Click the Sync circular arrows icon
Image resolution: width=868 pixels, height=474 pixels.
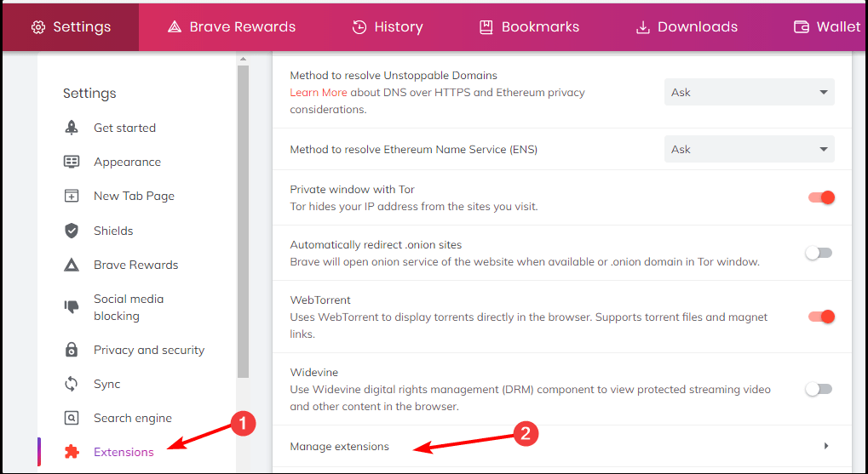(72, 384)
